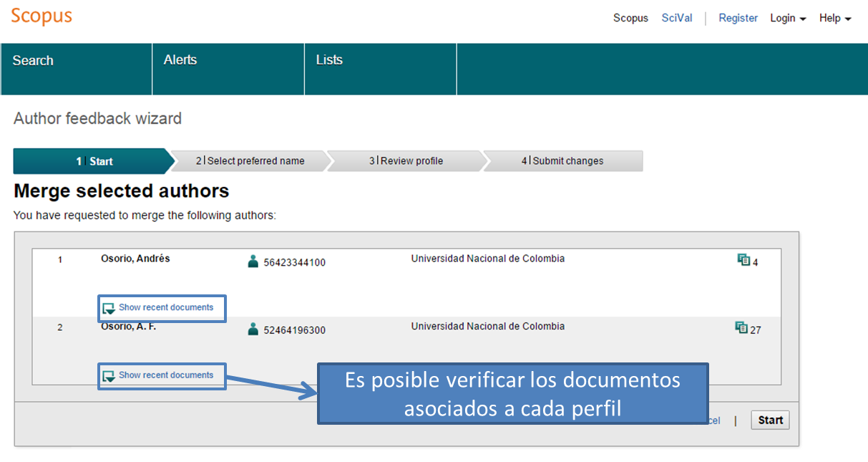
Task: Click author icon beside ID 56423344100
Action: coord(253,261)
